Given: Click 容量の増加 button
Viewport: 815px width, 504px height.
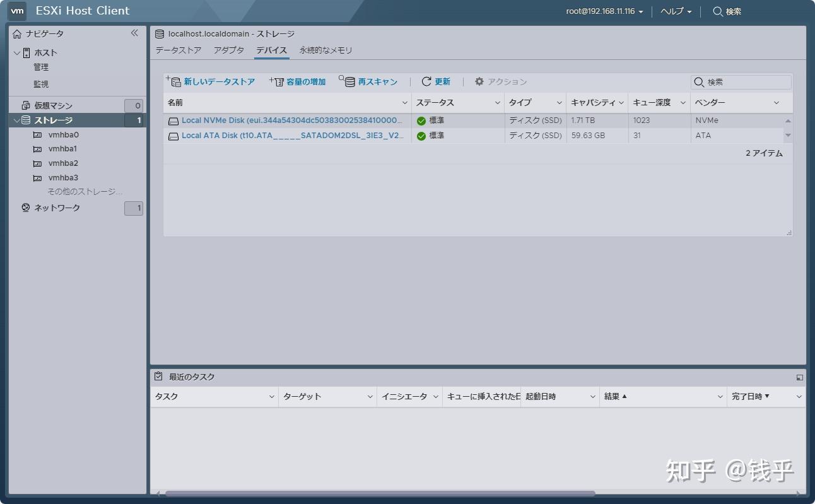Looking at the screenshot, I should tap(298, 81).
